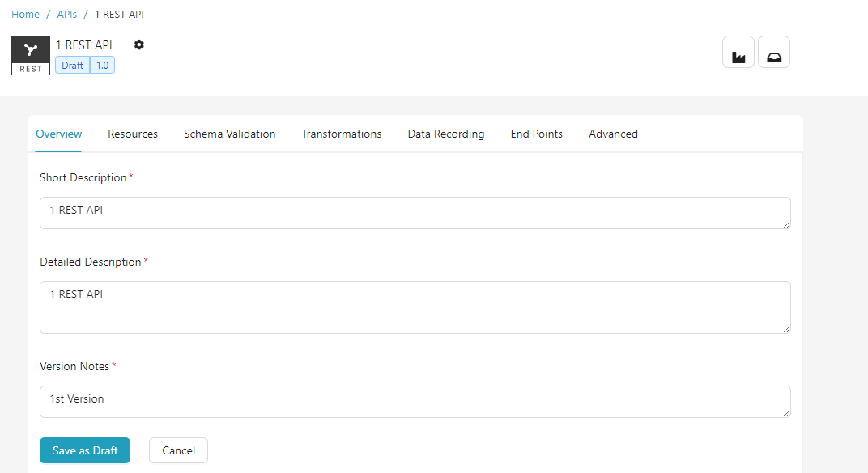
Task: Click the Detailed Description text area
Action: (x=415, y=307)
